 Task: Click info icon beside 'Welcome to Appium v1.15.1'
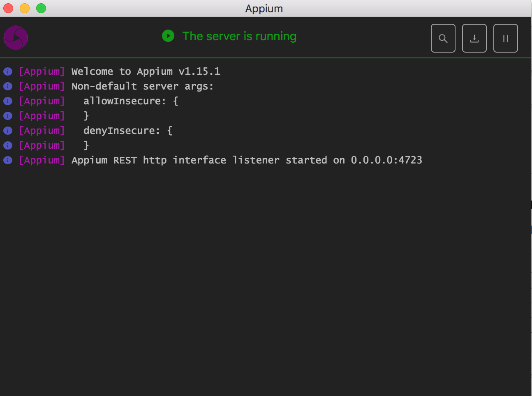(8, 71)
